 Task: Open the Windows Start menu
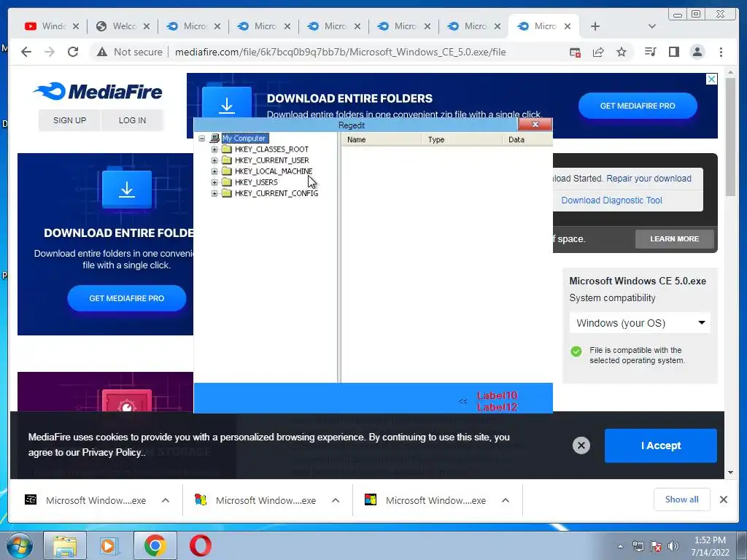click(19, 545)
